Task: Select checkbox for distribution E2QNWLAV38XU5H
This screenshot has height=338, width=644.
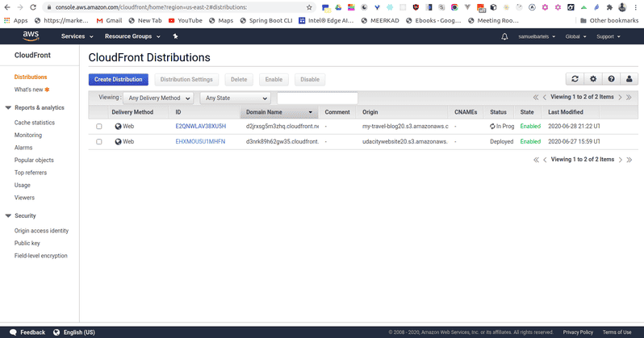Action: pos(99,127)
